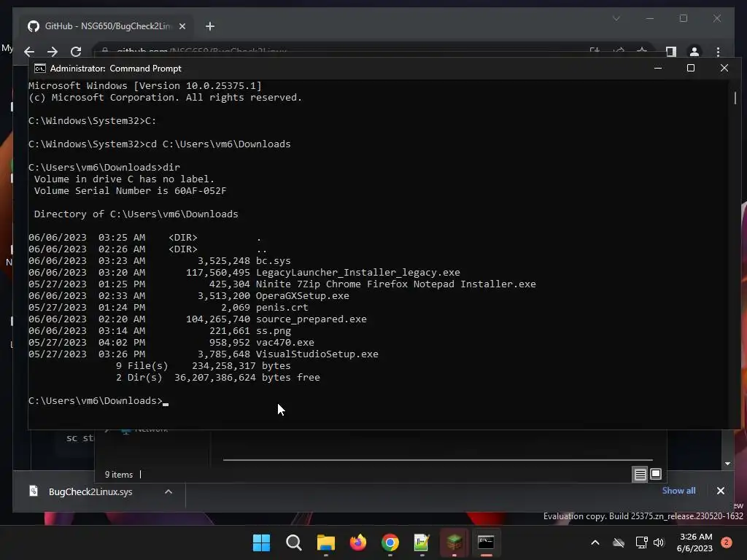
Task: Open Chrome's three-dot menu
Action: click(x=718, y=52)
